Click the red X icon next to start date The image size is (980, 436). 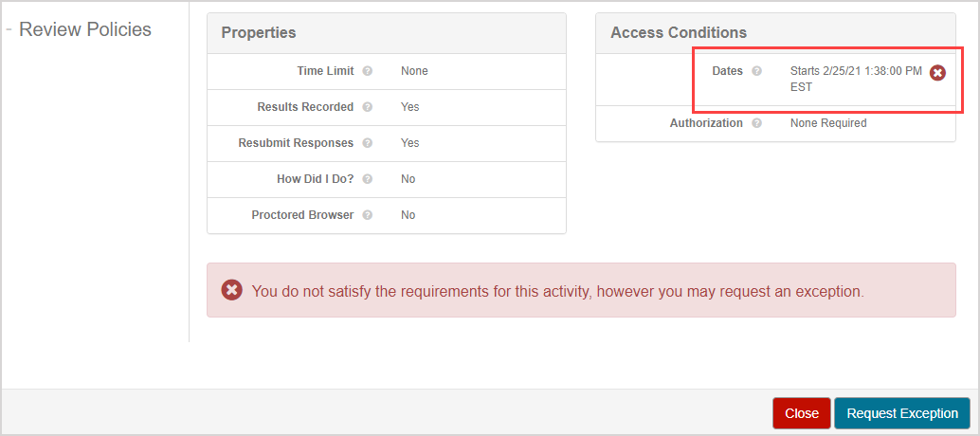pos(937,72)
